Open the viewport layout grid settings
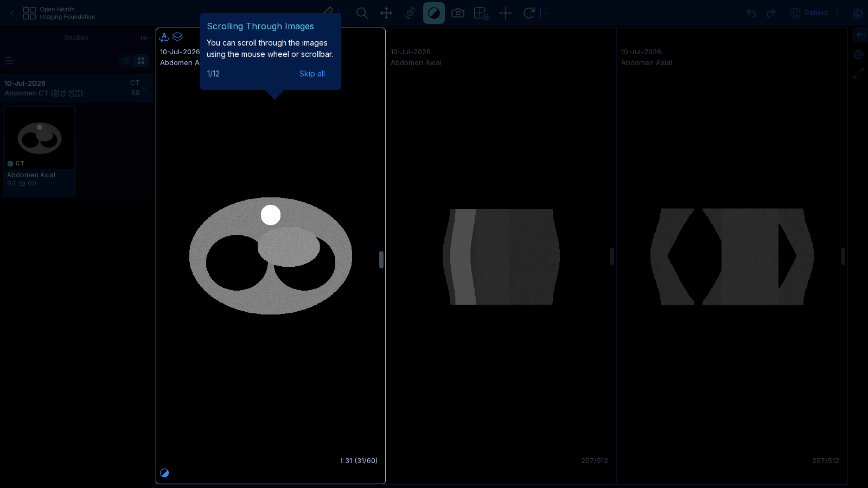 click(x=482, y=13)
